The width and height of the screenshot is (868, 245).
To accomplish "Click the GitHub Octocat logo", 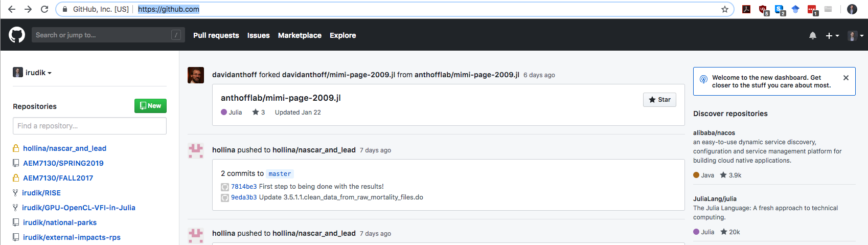I will point(17,35).
